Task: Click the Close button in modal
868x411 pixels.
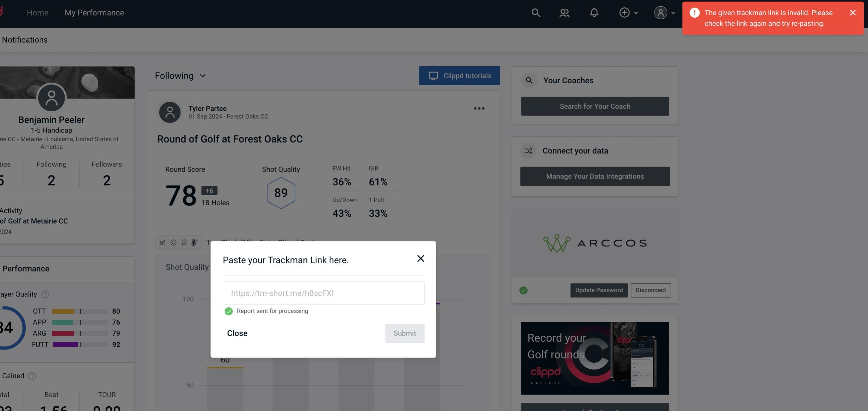Action: pyautogui.click(x=237, y=333)
